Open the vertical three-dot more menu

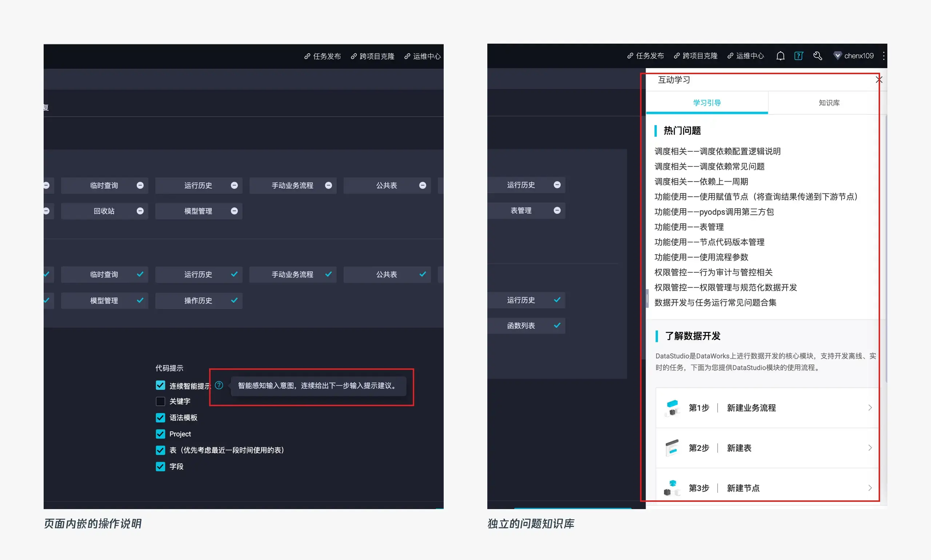[883, 56]
